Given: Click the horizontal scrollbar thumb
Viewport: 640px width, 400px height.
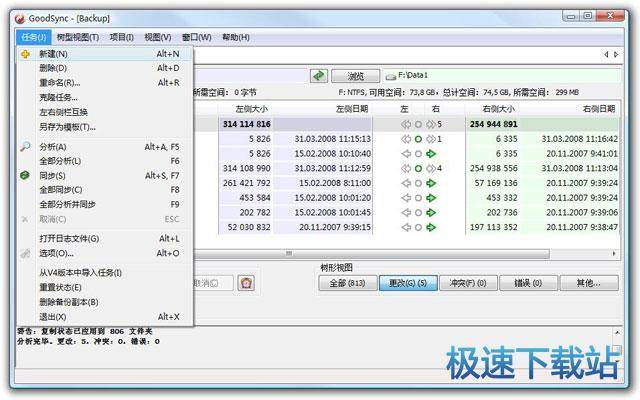Looking at the screenshot, I should [x=371, y=254].
